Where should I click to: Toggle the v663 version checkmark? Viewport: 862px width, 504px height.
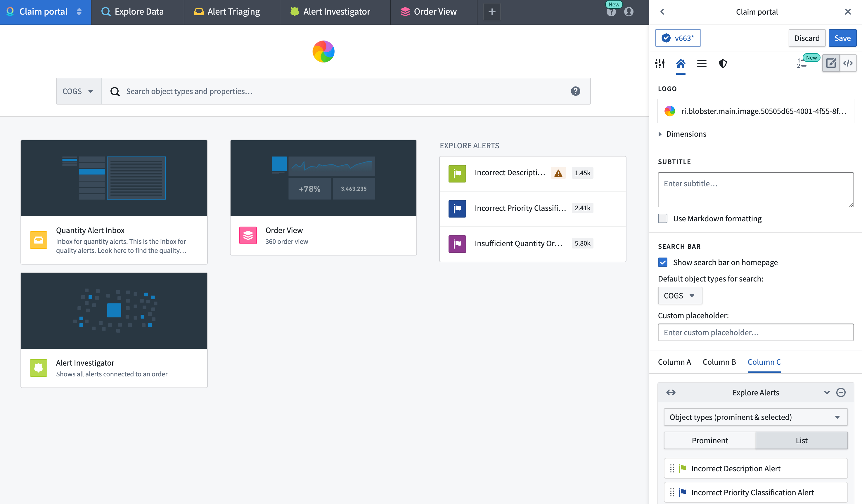[667, 38]
